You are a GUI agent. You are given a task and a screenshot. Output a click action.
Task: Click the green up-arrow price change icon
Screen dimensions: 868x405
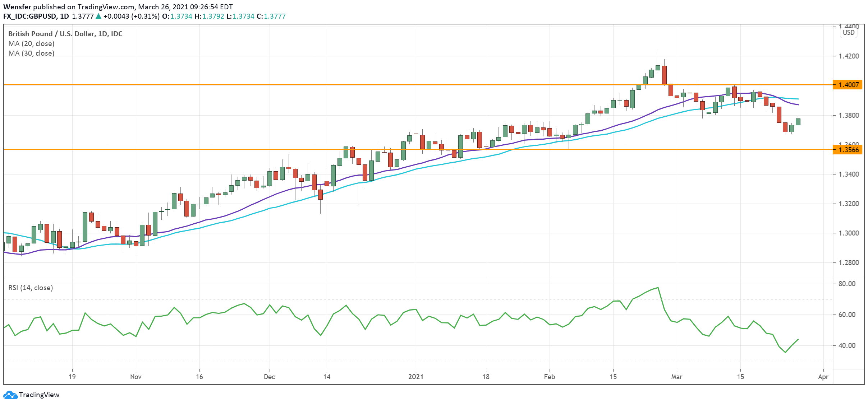click(98, 16)
